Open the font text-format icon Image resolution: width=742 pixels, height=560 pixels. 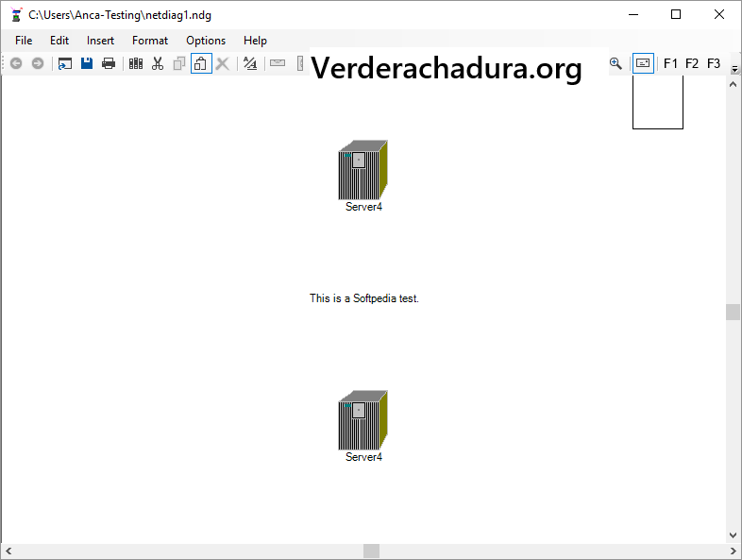250,63
